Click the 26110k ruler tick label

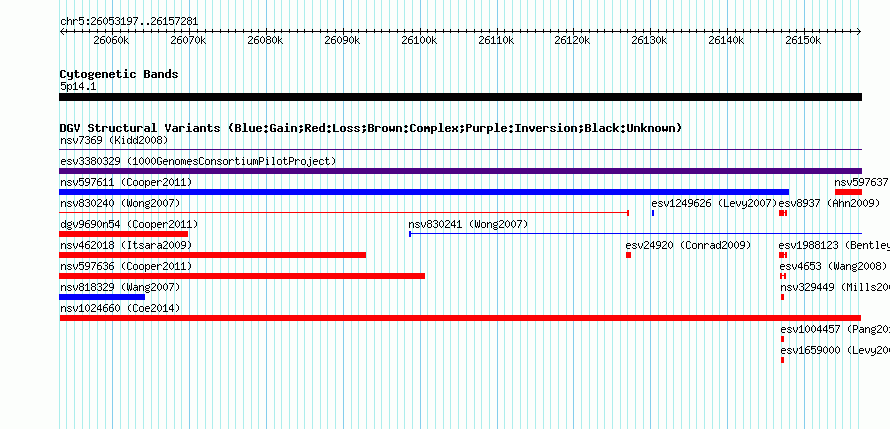tap(497, 40)
